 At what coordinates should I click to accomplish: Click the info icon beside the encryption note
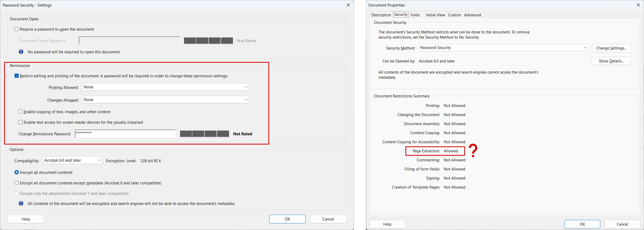(21, 204)
